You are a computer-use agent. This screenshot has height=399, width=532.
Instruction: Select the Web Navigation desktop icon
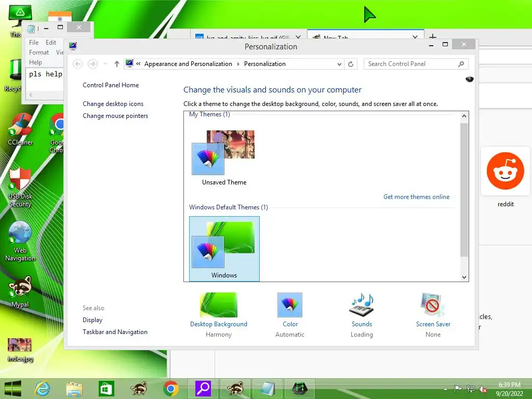click(20, 242)
